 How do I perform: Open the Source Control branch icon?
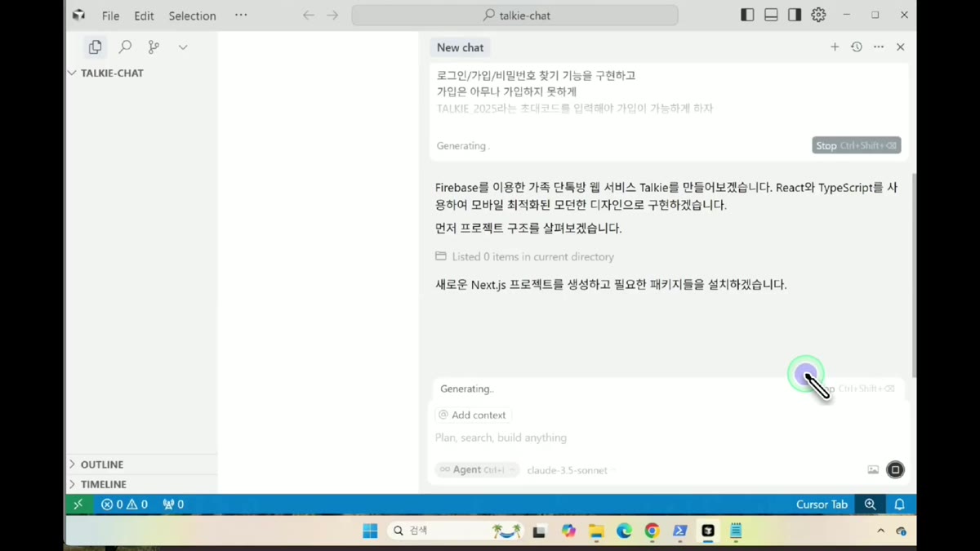[154, 47]
